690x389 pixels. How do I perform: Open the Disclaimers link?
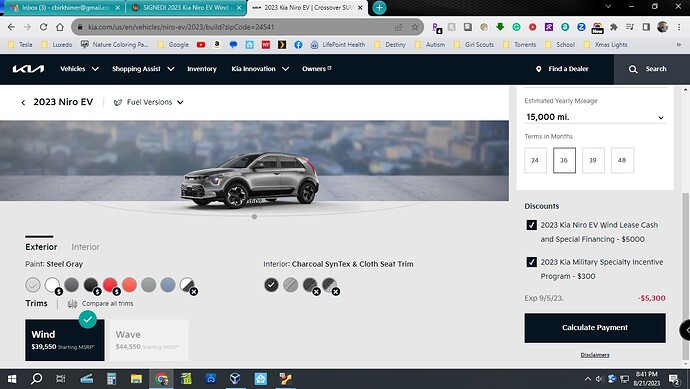595,355
